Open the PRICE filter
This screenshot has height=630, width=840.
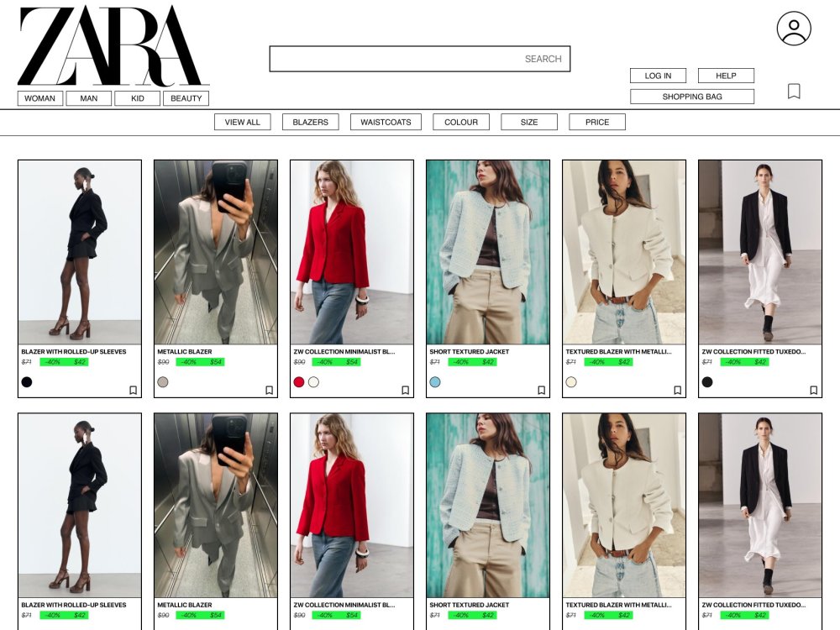click(596, 122)
